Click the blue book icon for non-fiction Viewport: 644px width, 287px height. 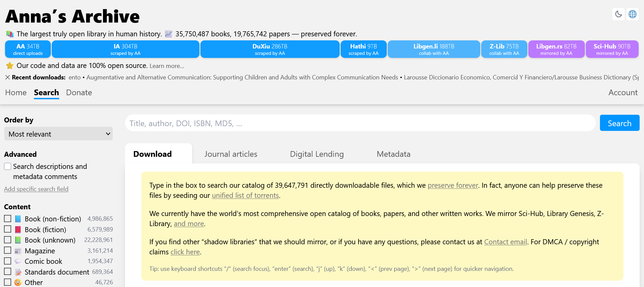coord(18,219)
